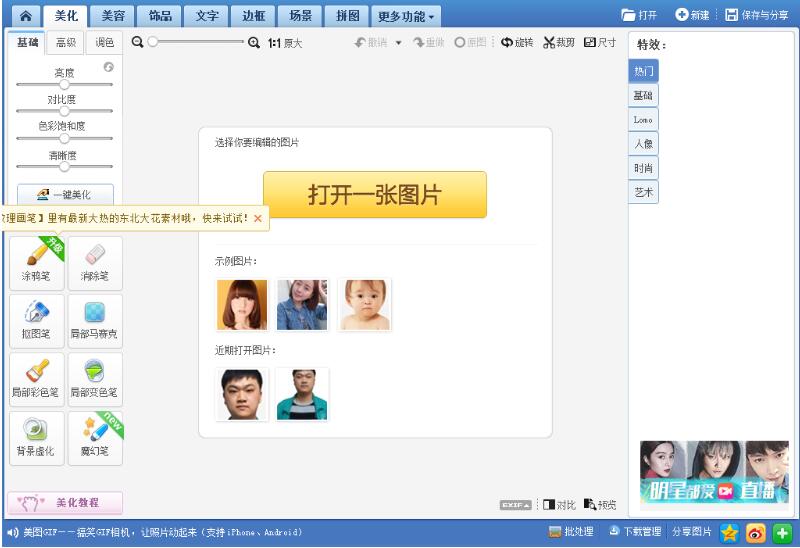Toggle the 原图 original image view
The width and height of the screenshot is (800, 548).
tap(470, 42)
